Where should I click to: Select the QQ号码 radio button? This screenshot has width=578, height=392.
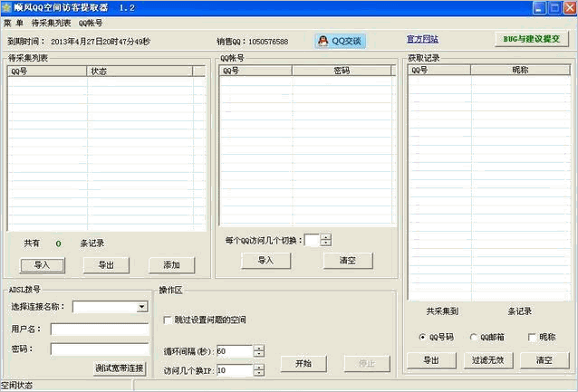pyautogui.click(x=422, y=337)
